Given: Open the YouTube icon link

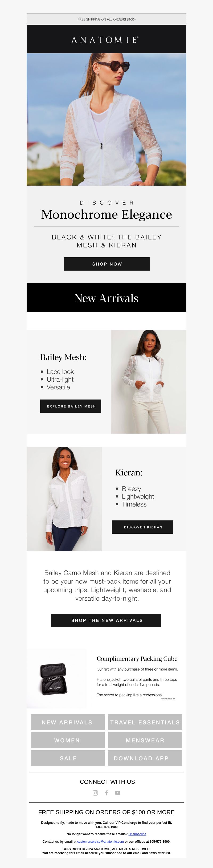Looking at the screenshot, I should [118, 793].
